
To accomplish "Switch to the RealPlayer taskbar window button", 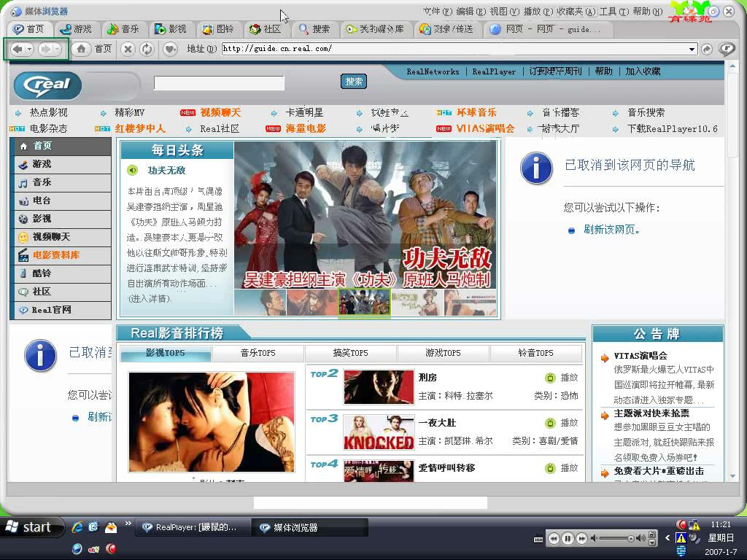I will [193, 527].
